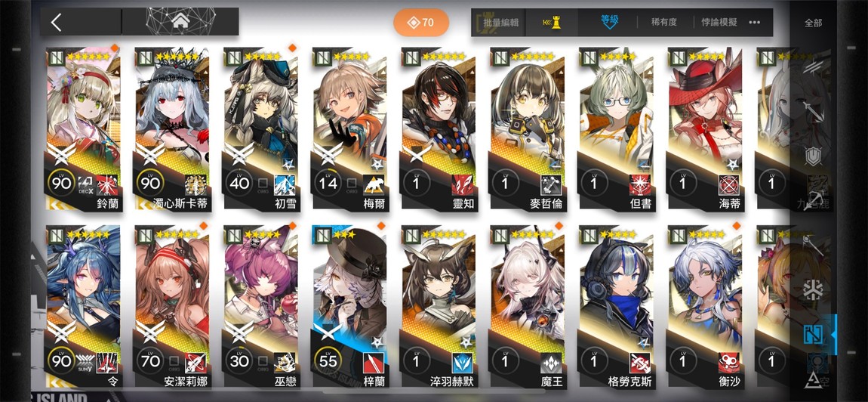Filter operators by the Guard sword icon
This screenshot has height=402, width=868.
[x=813, y=111]
